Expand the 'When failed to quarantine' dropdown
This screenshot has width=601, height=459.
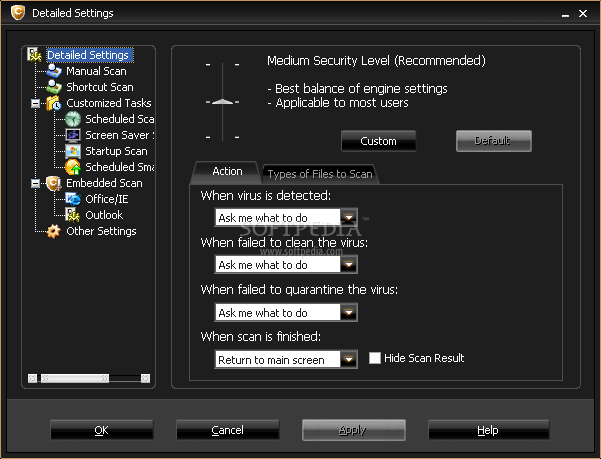[x=348, y=312]
